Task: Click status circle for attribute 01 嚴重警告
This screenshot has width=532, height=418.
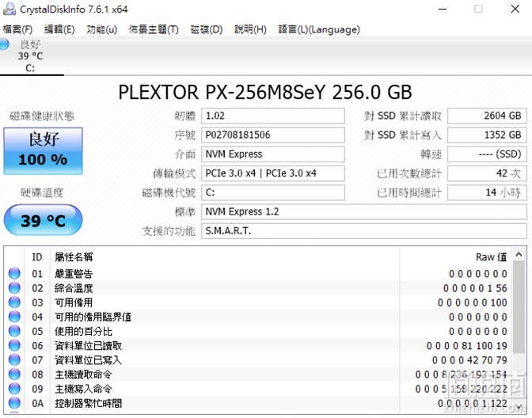Action: [x=14, y=273]
